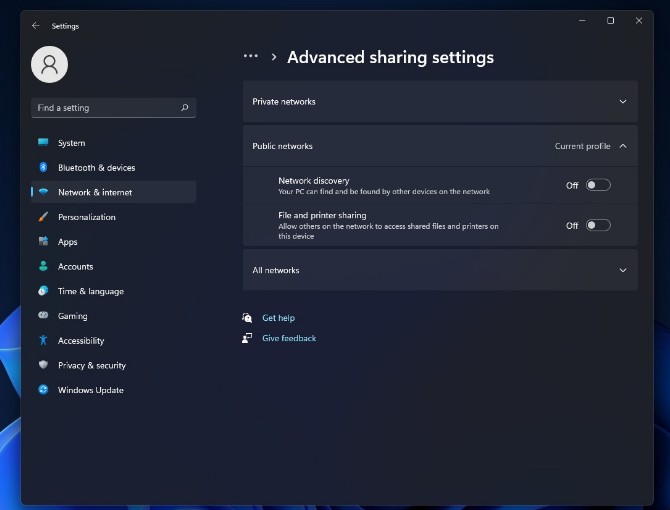The width and height of the screenshot is (670, 510).
Task: Click the Gaming controller icon
Action: point(43,315)
